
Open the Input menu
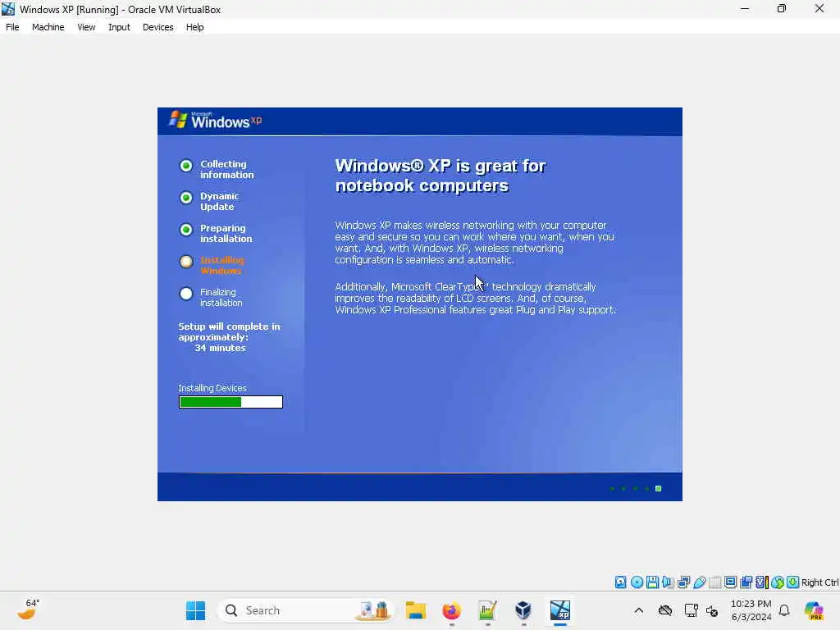coord(119,27)
